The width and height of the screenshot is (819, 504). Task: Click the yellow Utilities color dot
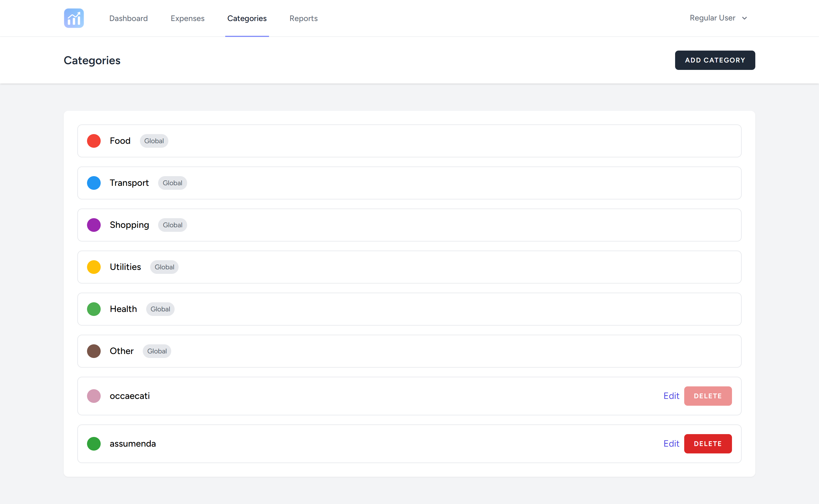(94, 267)
